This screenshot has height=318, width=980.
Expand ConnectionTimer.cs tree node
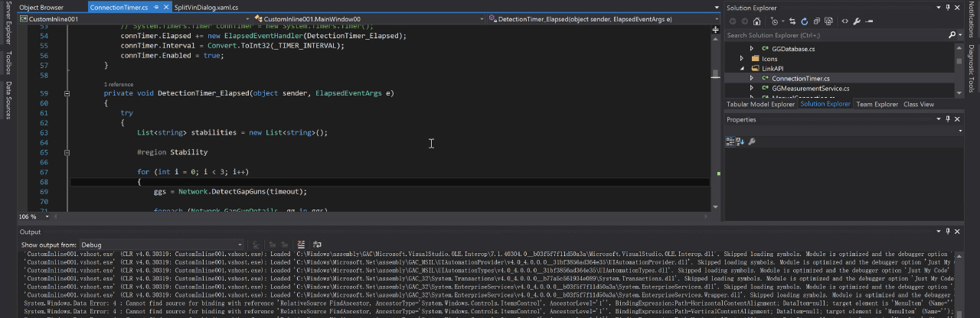(x=752, y=78)
